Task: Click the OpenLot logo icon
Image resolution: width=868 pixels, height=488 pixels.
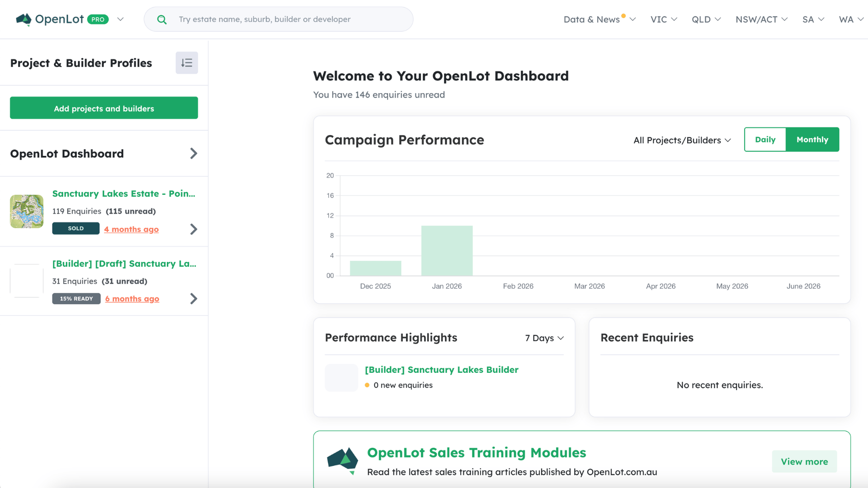Action: point(24,19)
